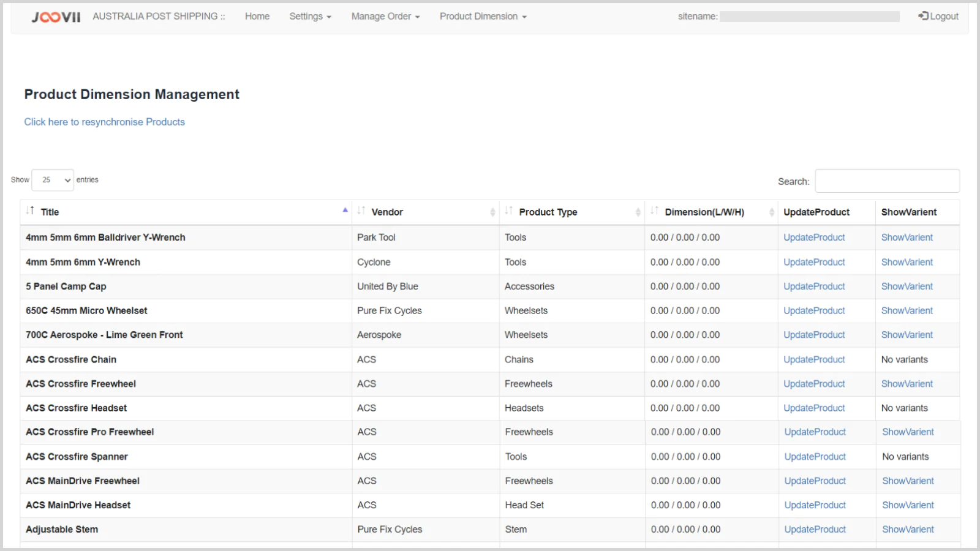
Task: Show variants for Adjustable Stem
Action: tap(908, 530)
